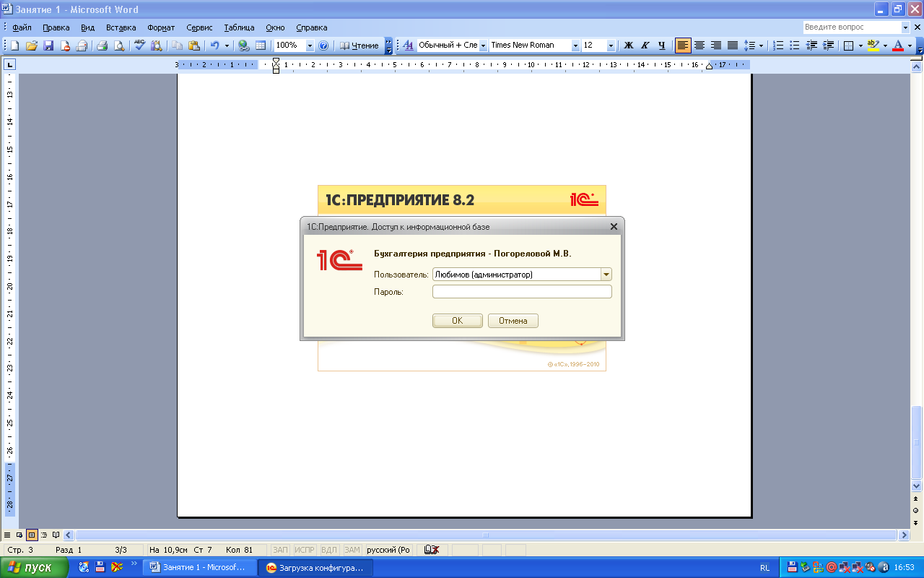Open a file with the folder icon
The height and width of the screenshot is (578, 924).
[x=31, y=46]
